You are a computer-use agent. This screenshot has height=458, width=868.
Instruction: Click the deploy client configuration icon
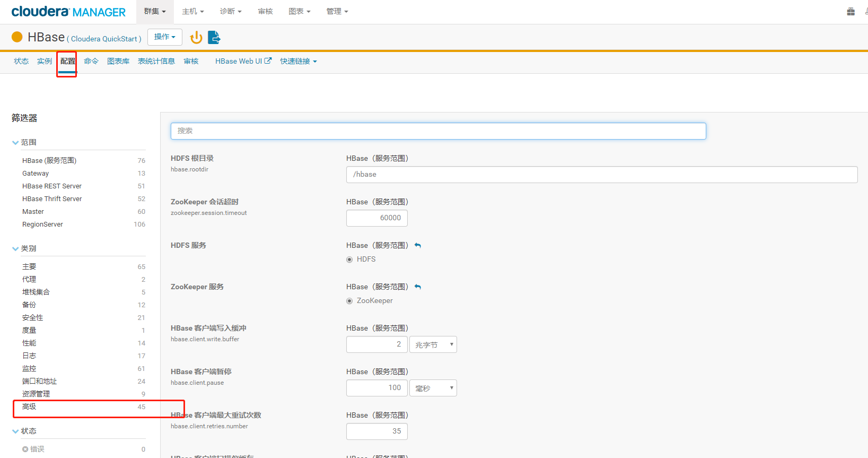(214, 37)
